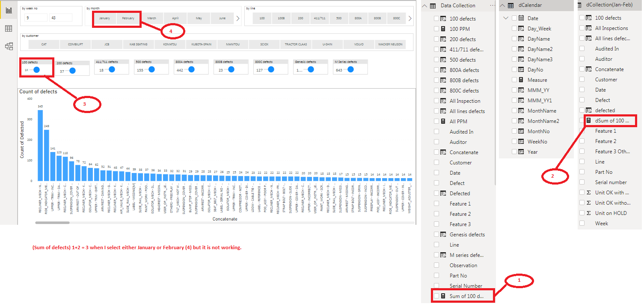
Task: Collapse the dCalendar table
Action: point(502,6)
